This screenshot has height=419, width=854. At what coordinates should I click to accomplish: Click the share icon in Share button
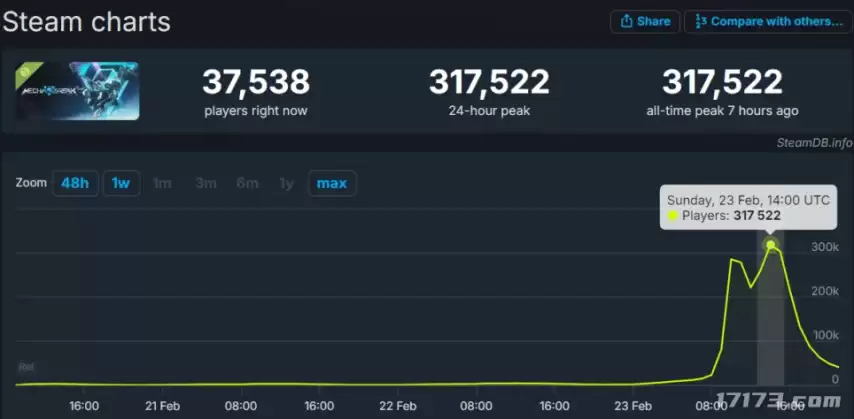click(x=626, y=22)
